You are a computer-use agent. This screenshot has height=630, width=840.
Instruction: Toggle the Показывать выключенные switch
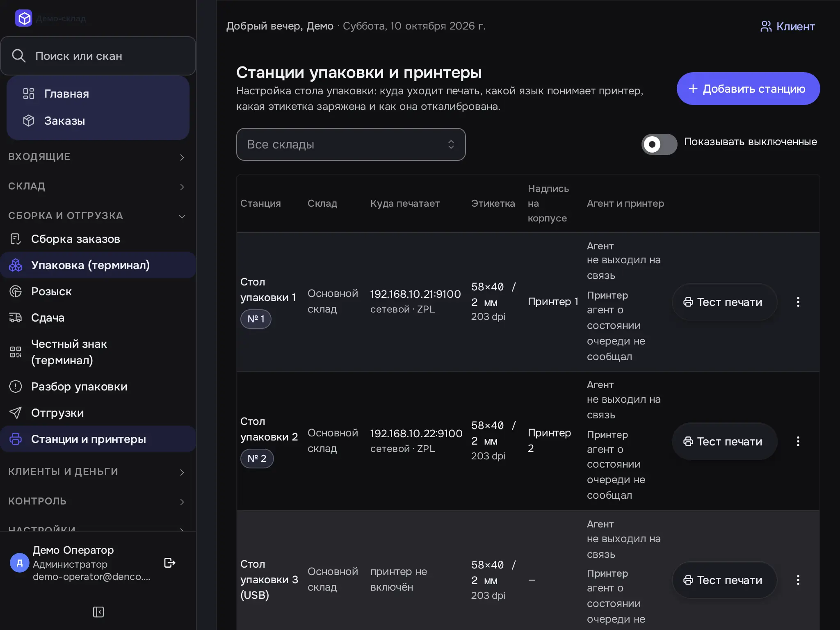click(x=659, y=144)
